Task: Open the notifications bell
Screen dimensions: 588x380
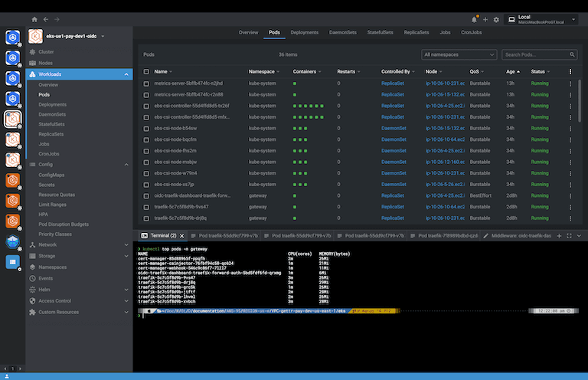Action: click(475, 19)
